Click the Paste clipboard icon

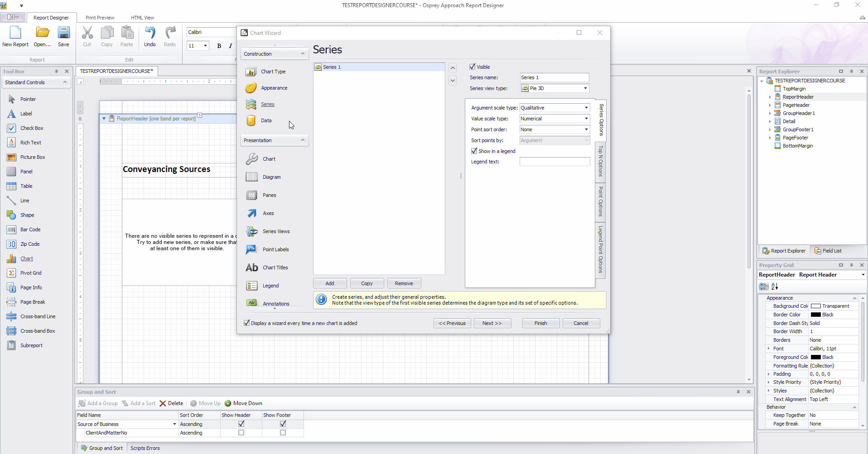point(127,33)
